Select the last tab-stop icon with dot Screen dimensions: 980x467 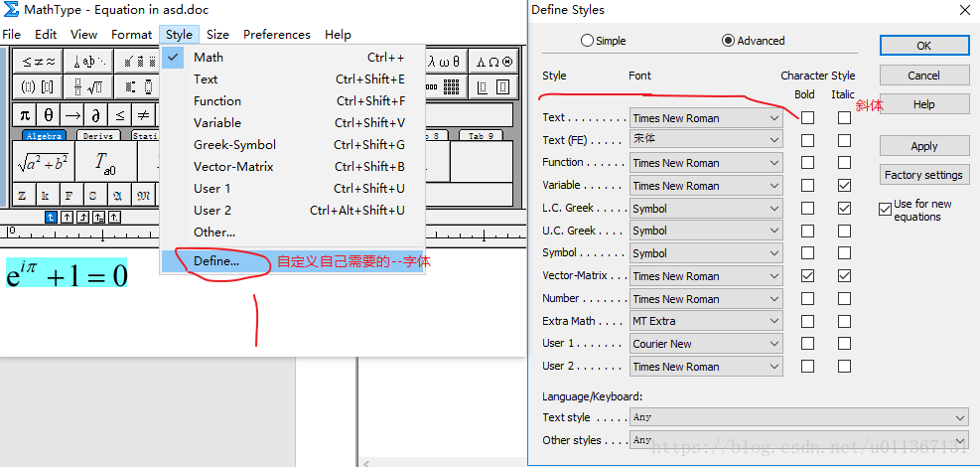point(115,218)
